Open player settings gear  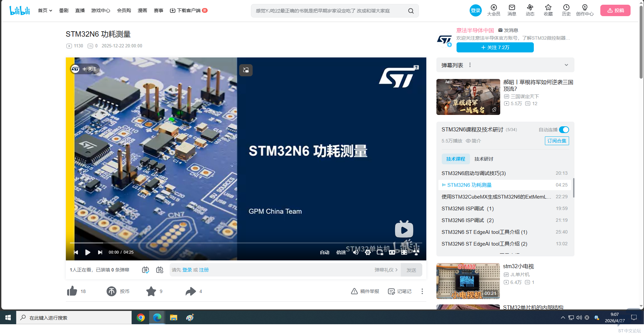tap(368, 252)
